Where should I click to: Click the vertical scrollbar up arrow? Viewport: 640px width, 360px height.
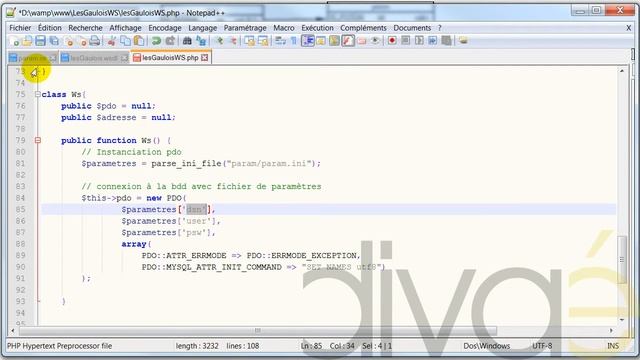tap(622, 71)
